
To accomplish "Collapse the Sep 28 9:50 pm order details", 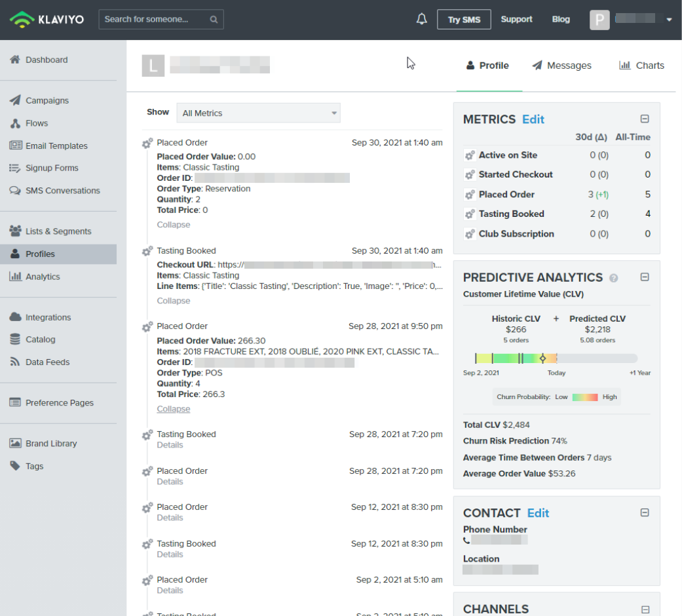I will point(174,409).
